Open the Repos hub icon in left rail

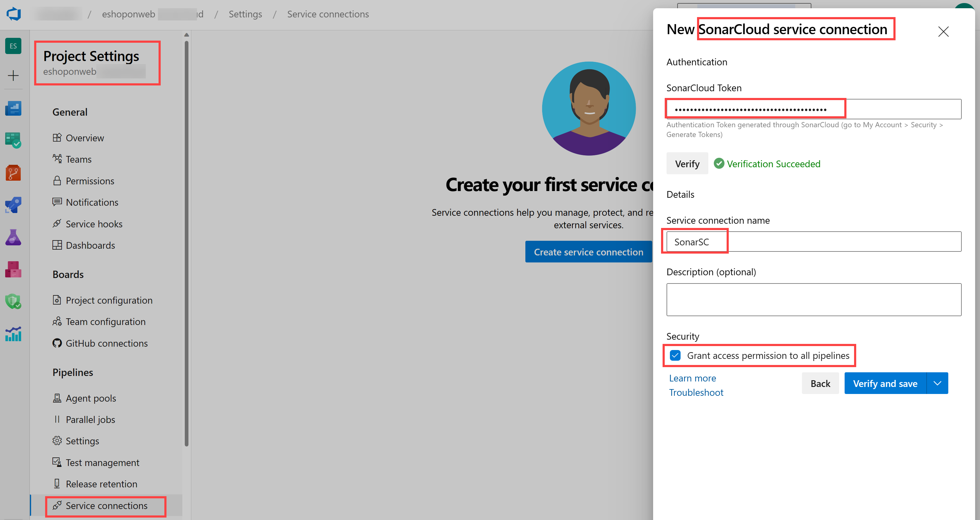13,173
